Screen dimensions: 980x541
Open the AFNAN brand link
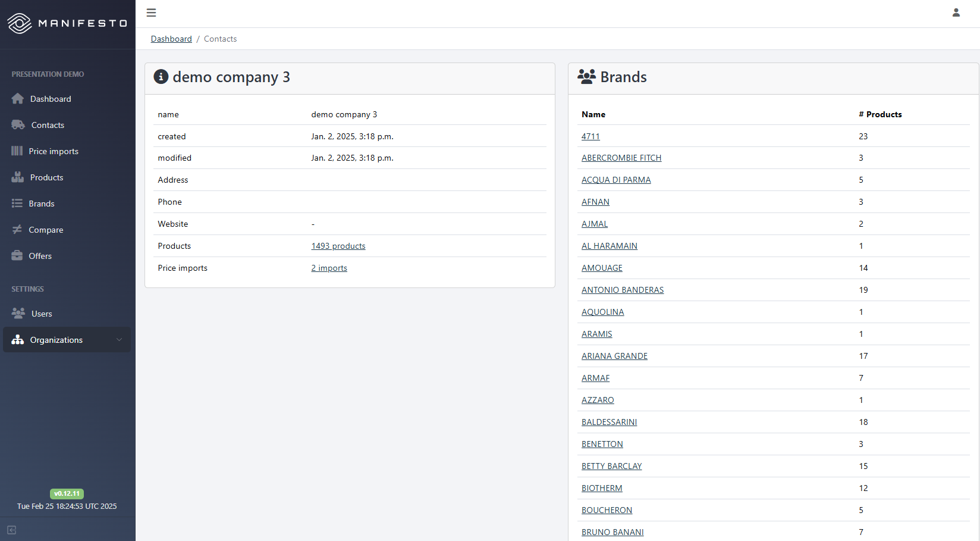point(595,202)
